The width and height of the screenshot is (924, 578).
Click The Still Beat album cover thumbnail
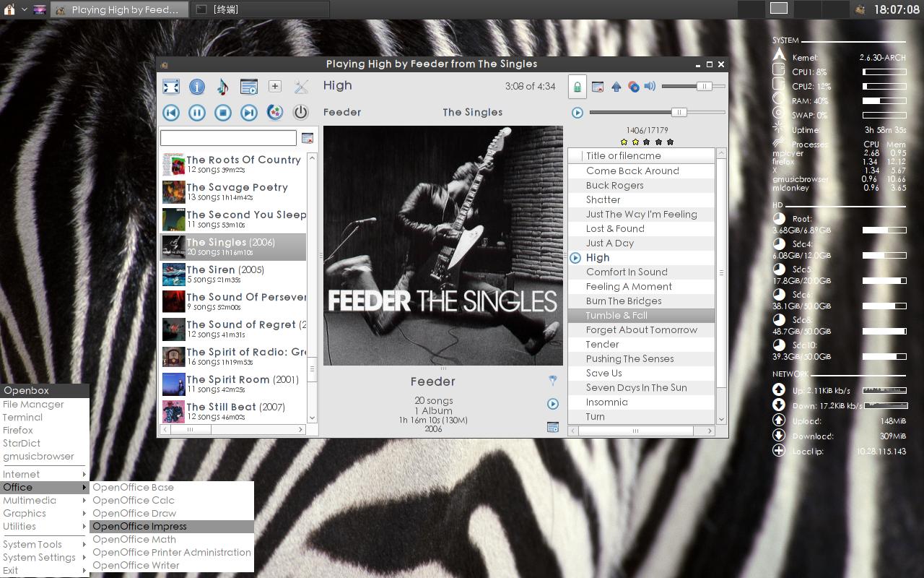coord(173,411)
